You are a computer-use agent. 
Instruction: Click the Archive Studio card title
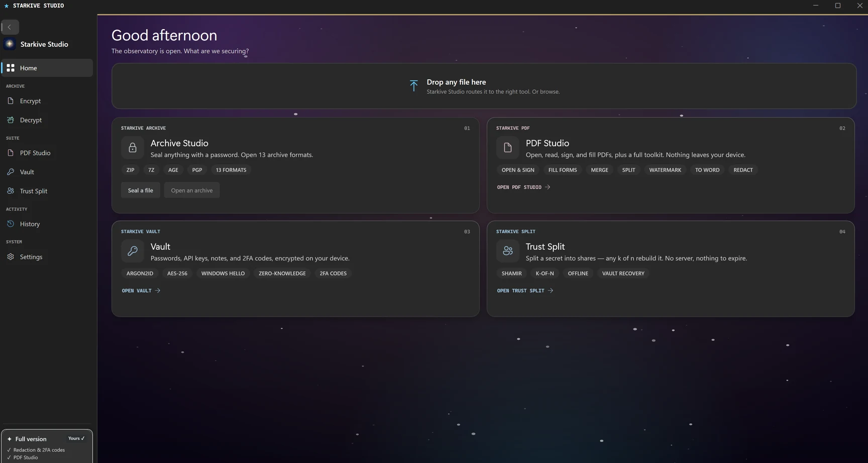pyautogui.click(x=179, y=143)
